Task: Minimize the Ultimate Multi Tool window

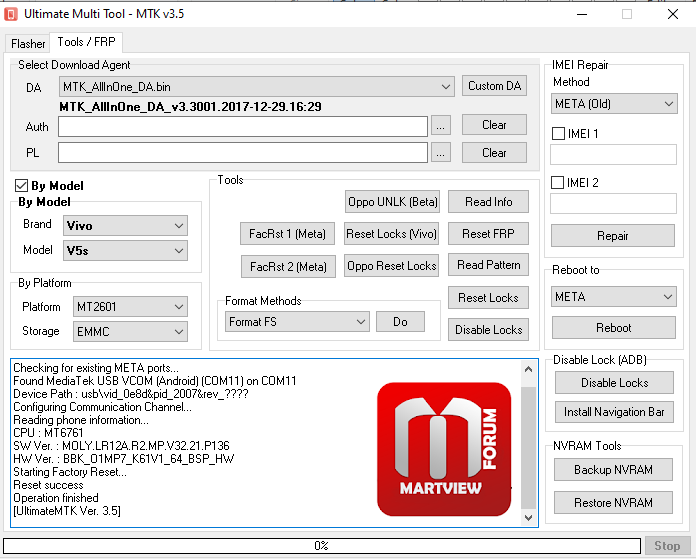Action: coord(582,14)
